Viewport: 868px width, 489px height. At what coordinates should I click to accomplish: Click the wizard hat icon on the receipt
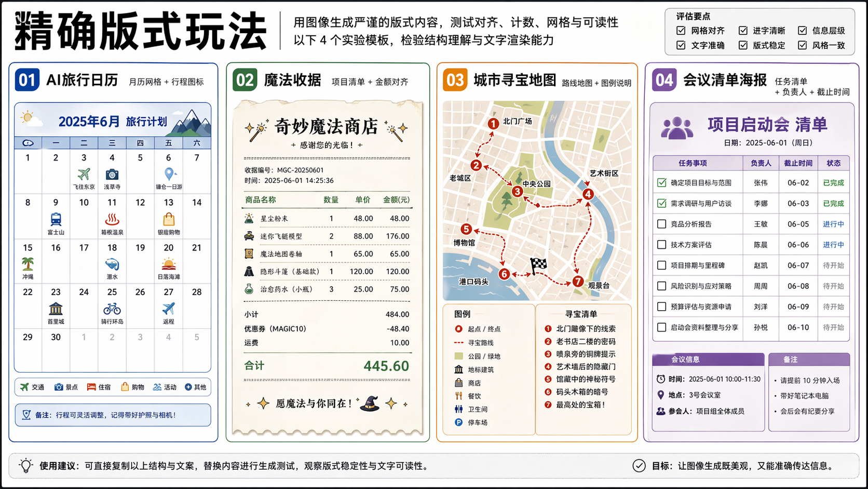click(x=370, y=403)
